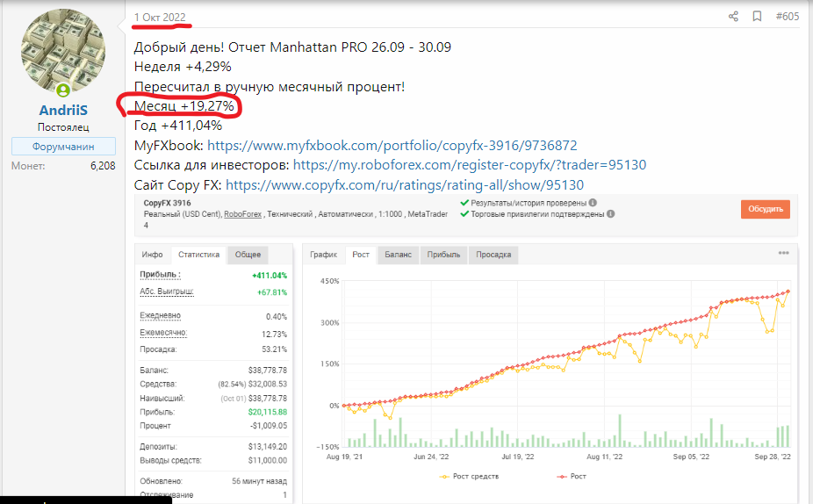Screen dimensions: 813x504
Task: Toggle the Рост средств legend series
Action: (x=469, y=476)
